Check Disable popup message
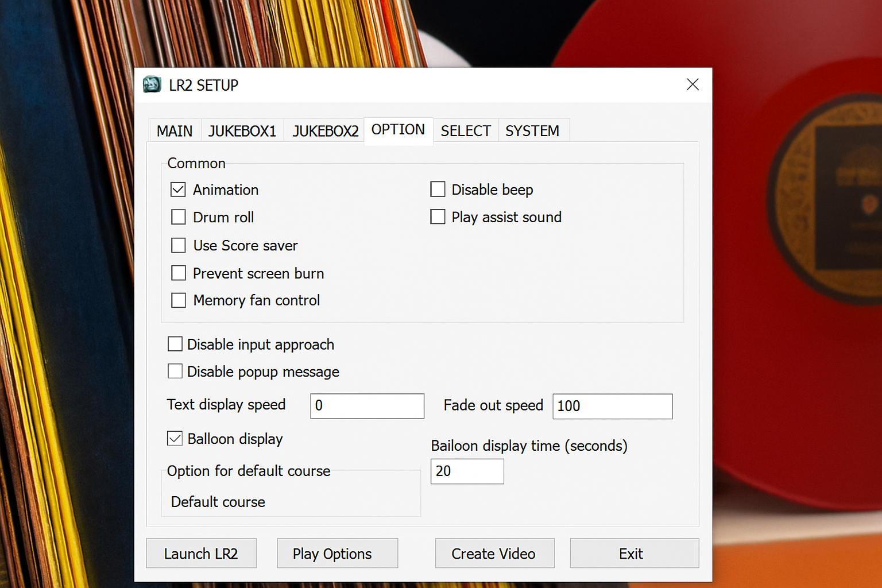The image size is (882, 588). tap(175, 372)
